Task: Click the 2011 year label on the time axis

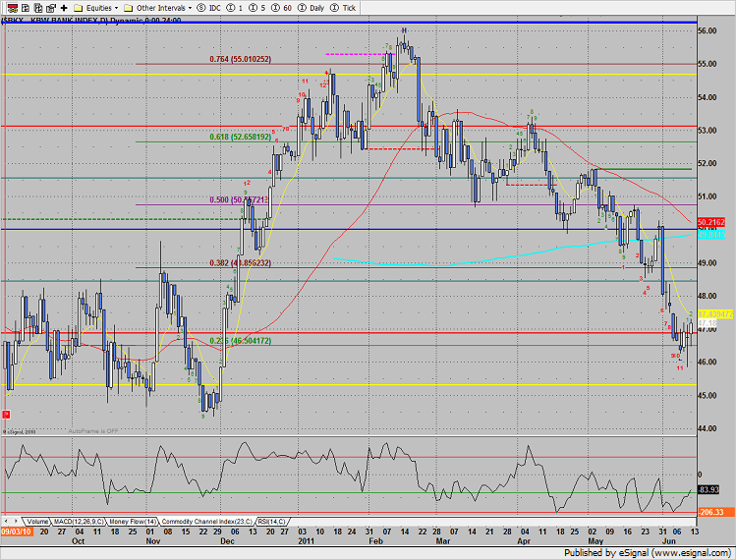Action: (306, 541)
